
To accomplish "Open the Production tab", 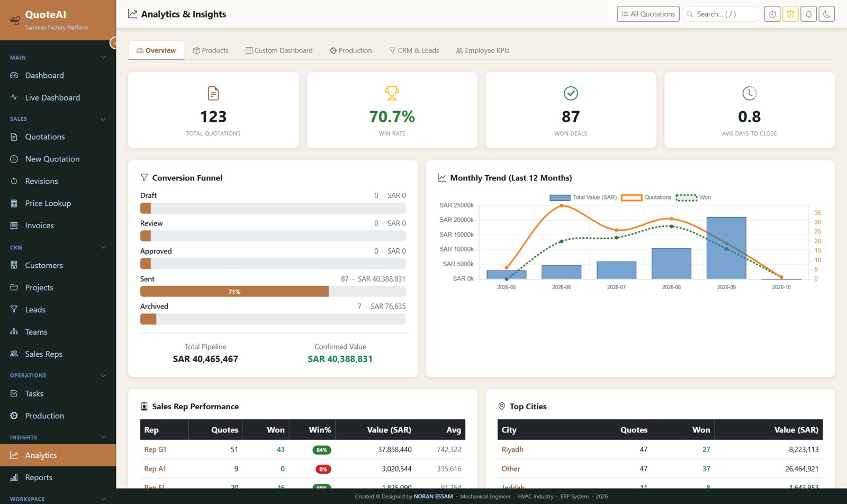I will click(351, 50).
